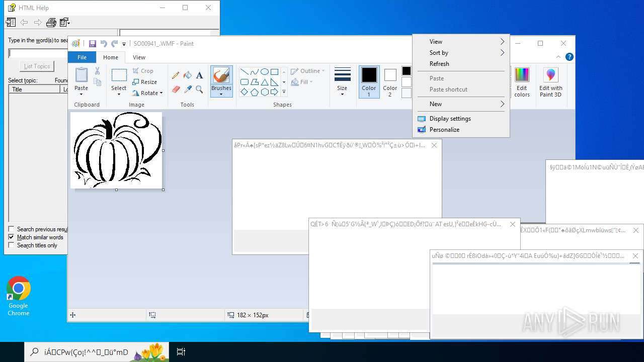Select the Oval shape
Screen dimensions: 644x362
pos(264,71)
